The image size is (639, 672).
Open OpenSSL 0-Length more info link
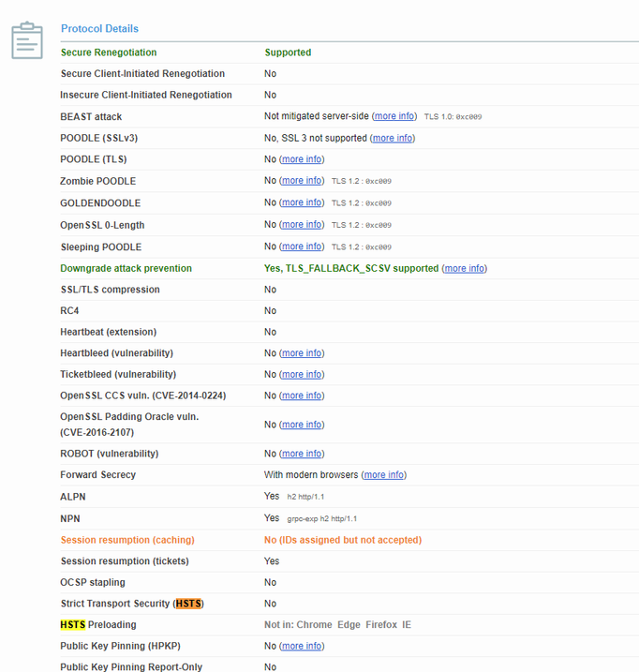[302, 225]
